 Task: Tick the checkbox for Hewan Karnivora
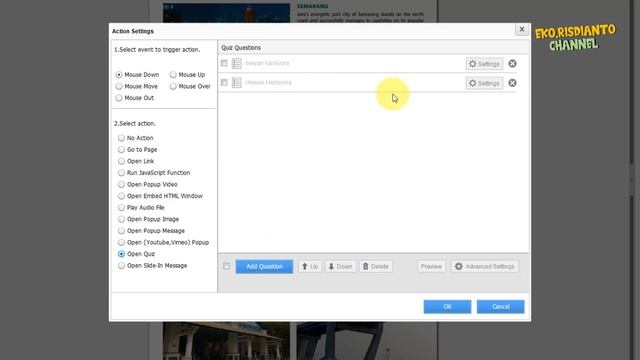[x=224, y=63]
